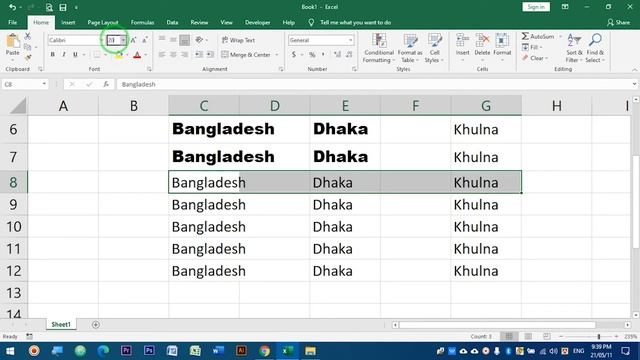Click the Delete cells icon
This screenshot has height=360, width=640.
pyautogui.click(x=482, y=41)
